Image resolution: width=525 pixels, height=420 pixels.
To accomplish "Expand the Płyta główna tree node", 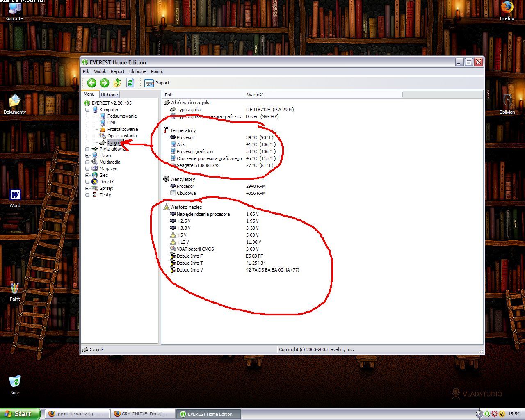I will tap(87, 149).
